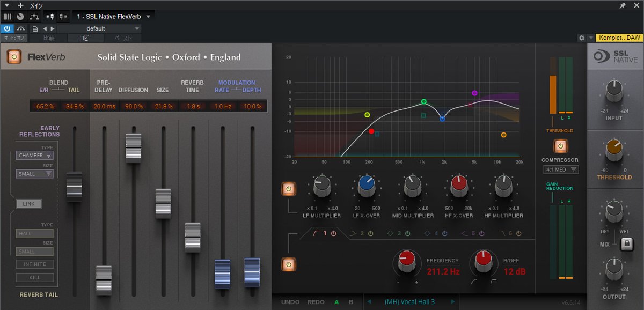Viewport: 644px width, 310px height.
Task: Click the REDO button
Action: tap(316, 302)
